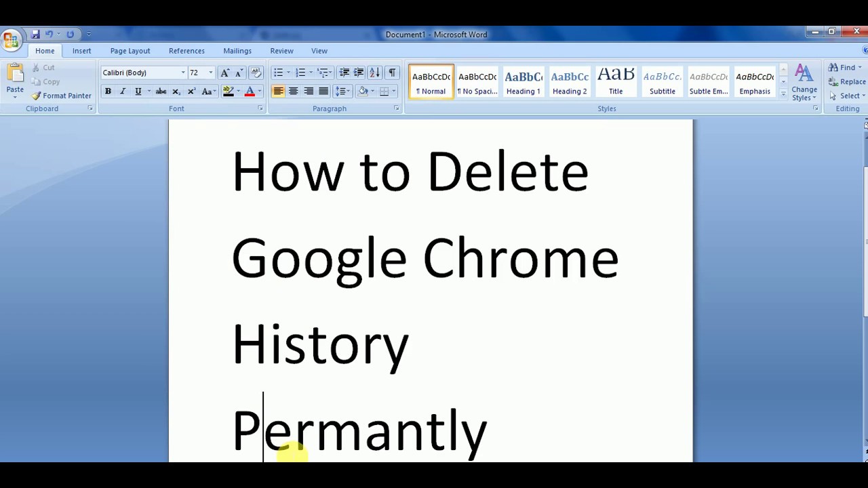
Task: Select Center alignment
Action: coord(293,91)
